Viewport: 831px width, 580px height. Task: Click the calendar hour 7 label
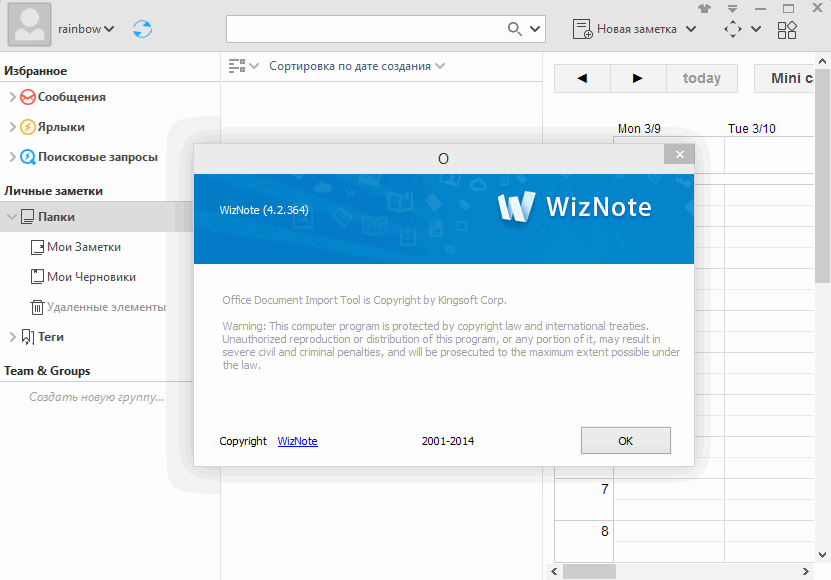coord(605,489)
